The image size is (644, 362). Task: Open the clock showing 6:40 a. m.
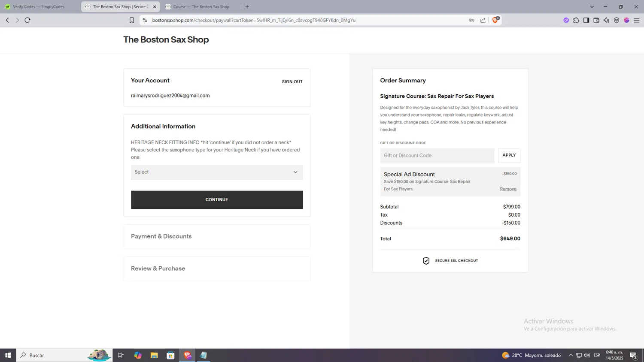[614, 355]
